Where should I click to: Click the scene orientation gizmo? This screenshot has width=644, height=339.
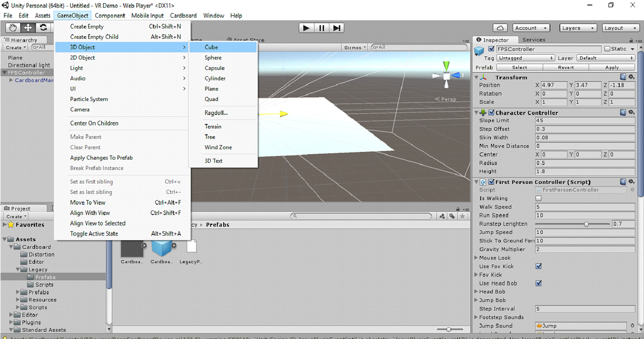coord(446,75)
